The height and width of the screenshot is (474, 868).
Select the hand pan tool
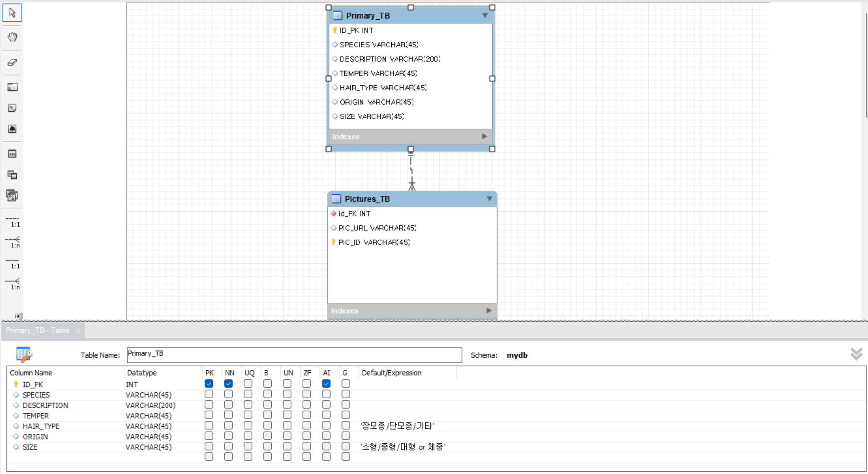[x=12, y=37]
